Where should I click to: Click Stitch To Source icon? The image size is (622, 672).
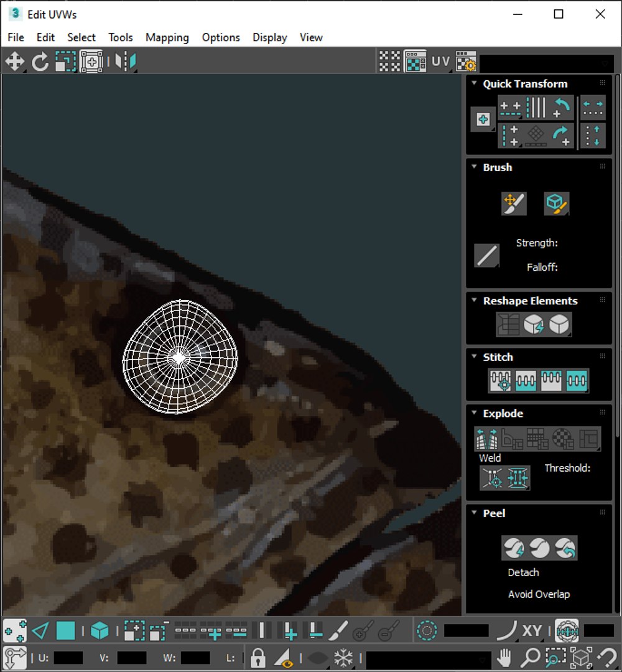[551, 381]
